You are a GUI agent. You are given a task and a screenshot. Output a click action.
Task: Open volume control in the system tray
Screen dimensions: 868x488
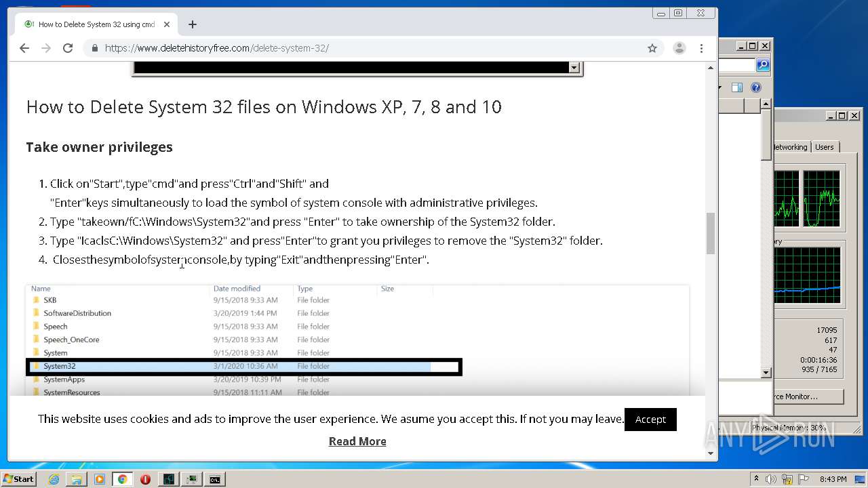pyautogui.click(x=771, y=479)
